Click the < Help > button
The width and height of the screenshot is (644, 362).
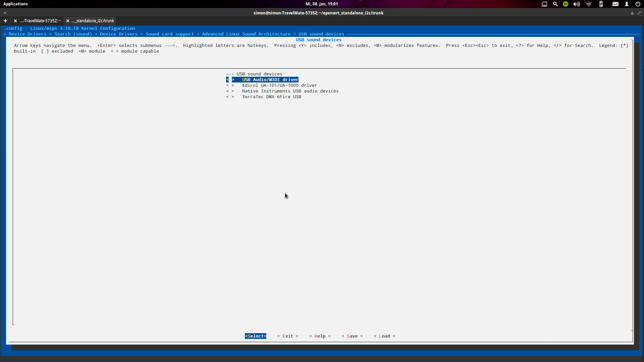click(320, 336)
